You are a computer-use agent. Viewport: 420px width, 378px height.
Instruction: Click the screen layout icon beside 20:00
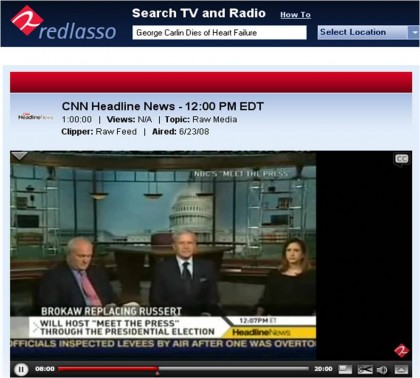345,369
